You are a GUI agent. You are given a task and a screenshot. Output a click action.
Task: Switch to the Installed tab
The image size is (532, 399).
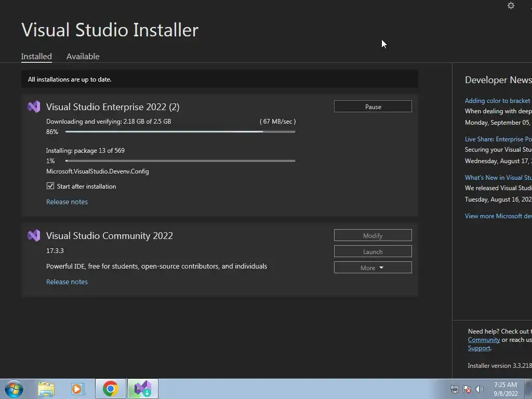[36, 56]
